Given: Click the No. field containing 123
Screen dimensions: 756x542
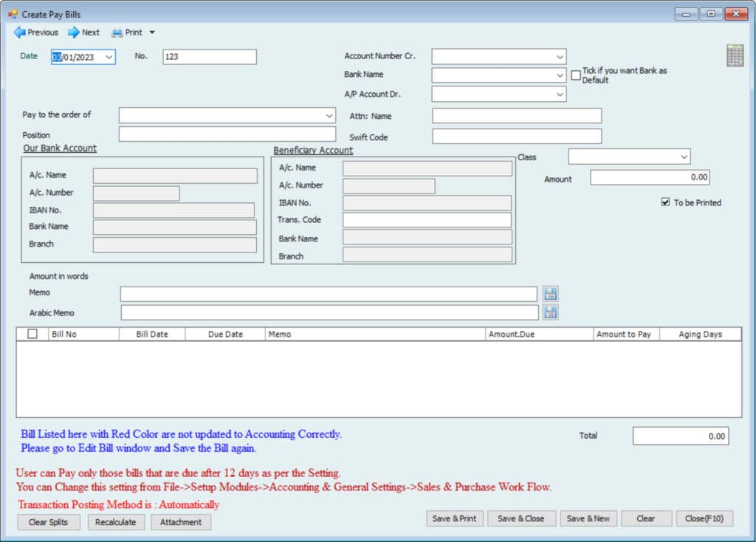Looking at the screenshot, I should coord(209,56).
